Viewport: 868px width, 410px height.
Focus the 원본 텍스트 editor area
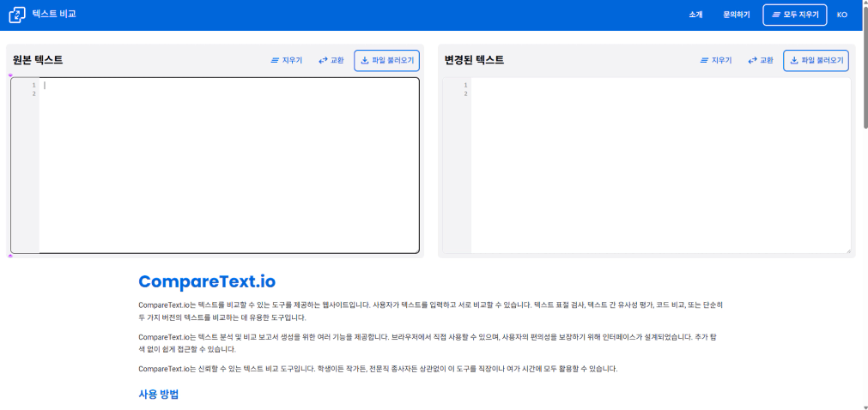point(229,166)
